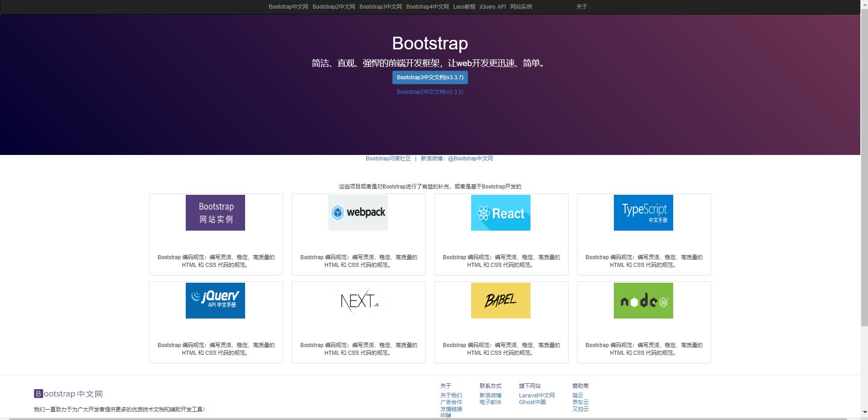The image size is (868, 420).
Task: Open Ghost中国 footer link
Action: coord(532,402)
